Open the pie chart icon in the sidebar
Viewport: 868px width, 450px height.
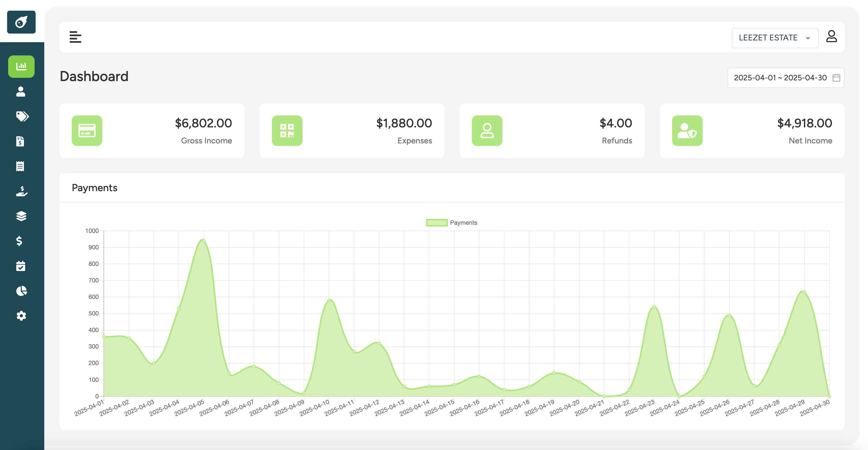pos(22,291)
